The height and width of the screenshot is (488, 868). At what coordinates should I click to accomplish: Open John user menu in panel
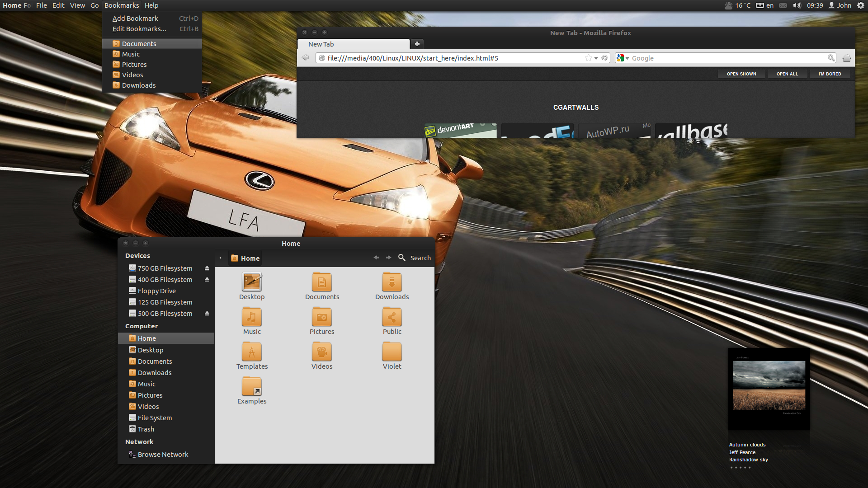point(840,5)
